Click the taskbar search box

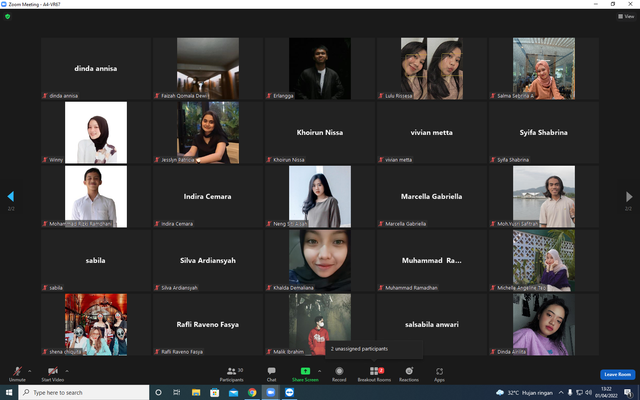tap(84, 392)
